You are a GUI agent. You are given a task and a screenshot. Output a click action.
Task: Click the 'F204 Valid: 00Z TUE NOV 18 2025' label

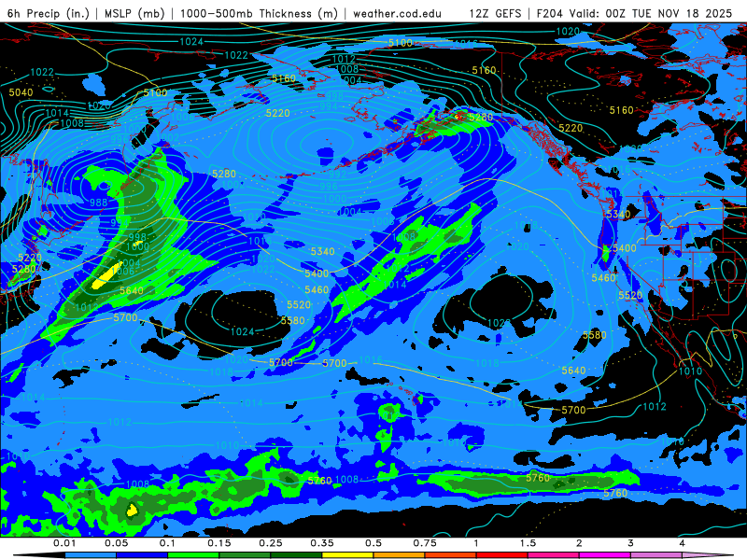[634, 13]
